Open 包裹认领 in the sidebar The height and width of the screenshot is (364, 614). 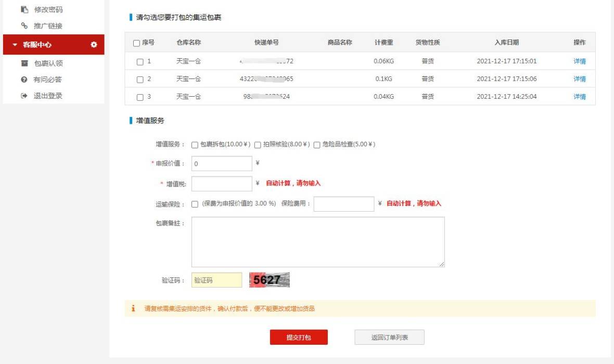[x=48, y=63]
